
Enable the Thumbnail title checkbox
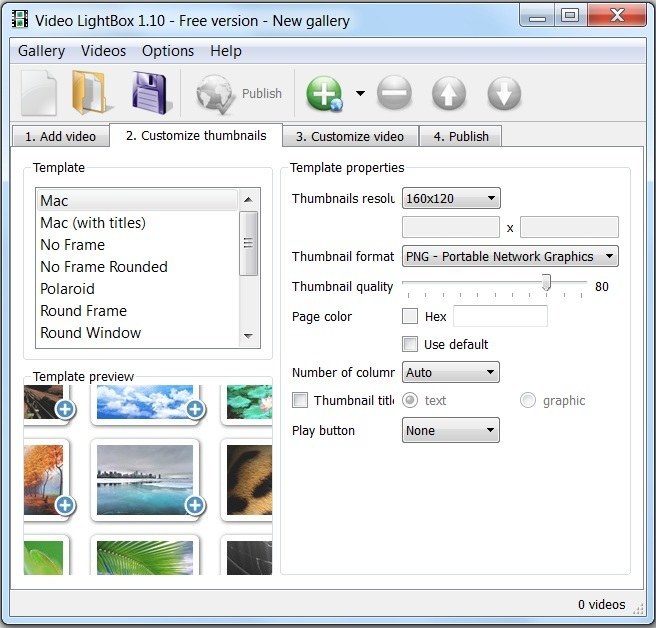point(300,400)
